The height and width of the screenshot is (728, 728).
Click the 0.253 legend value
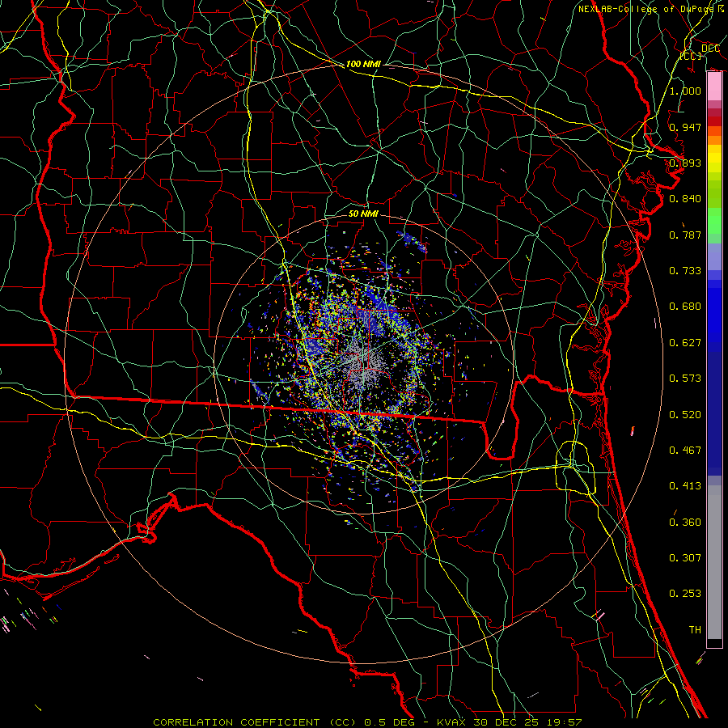(x=685, y=594)
